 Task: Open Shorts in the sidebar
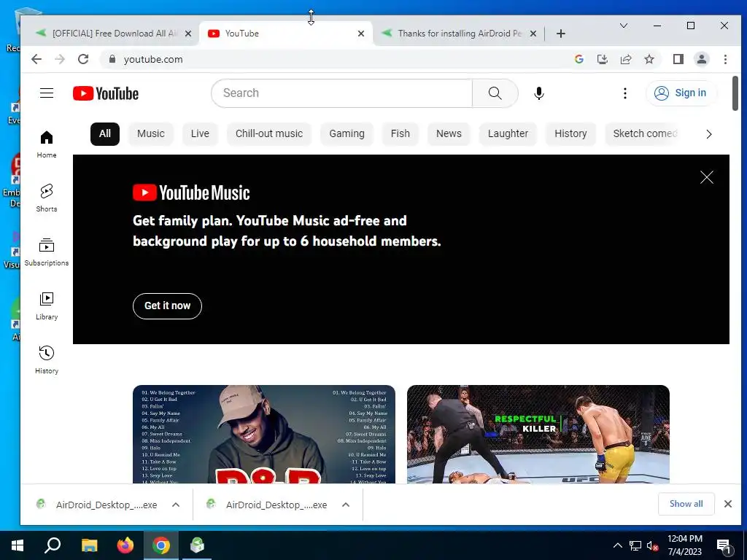pos(47,198)
